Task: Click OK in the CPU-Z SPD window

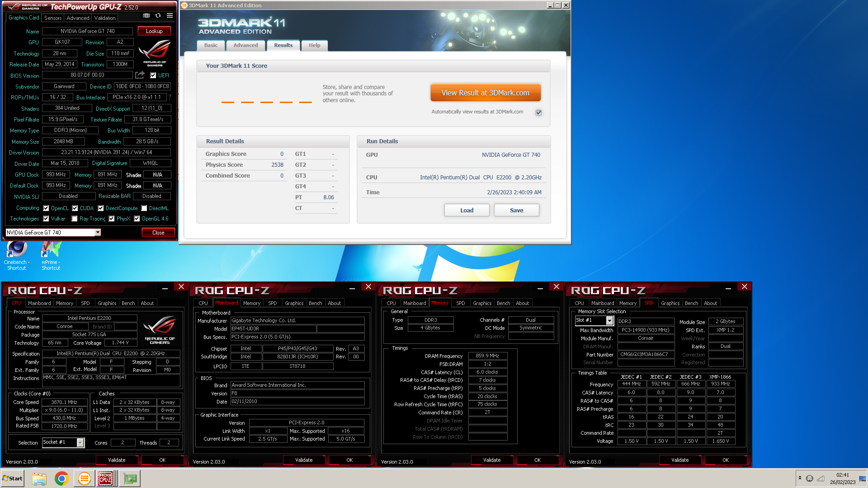Action: pyautogui.click(x=726, y=460)
